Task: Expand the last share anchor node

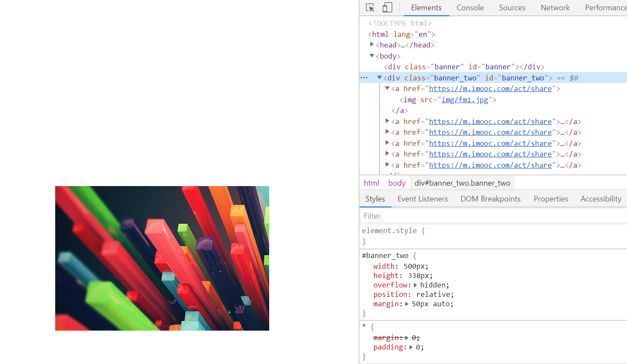Action: 387,165
